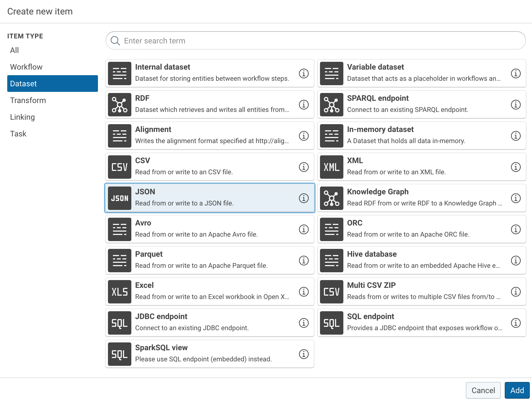Filter item type by Workflow

[x=26, y=67]
